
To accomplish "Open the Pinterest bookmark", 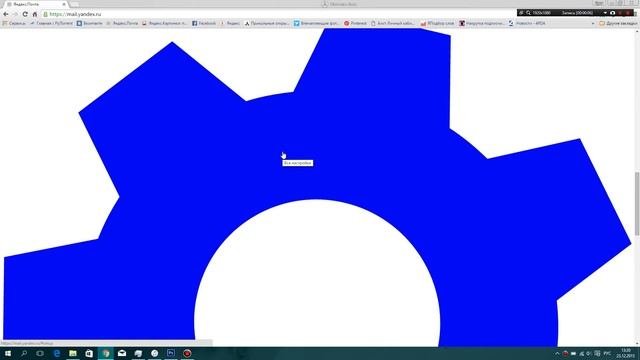I will click(x=355, y=24).
